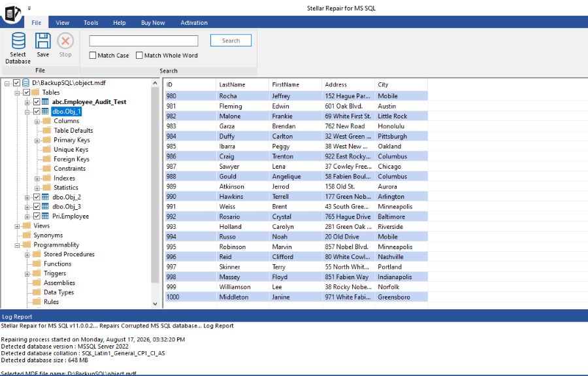588x376 pixels.
Task: Click the Table Defaults folder icon
Action: pyautogui.click(x=47, y=130)
